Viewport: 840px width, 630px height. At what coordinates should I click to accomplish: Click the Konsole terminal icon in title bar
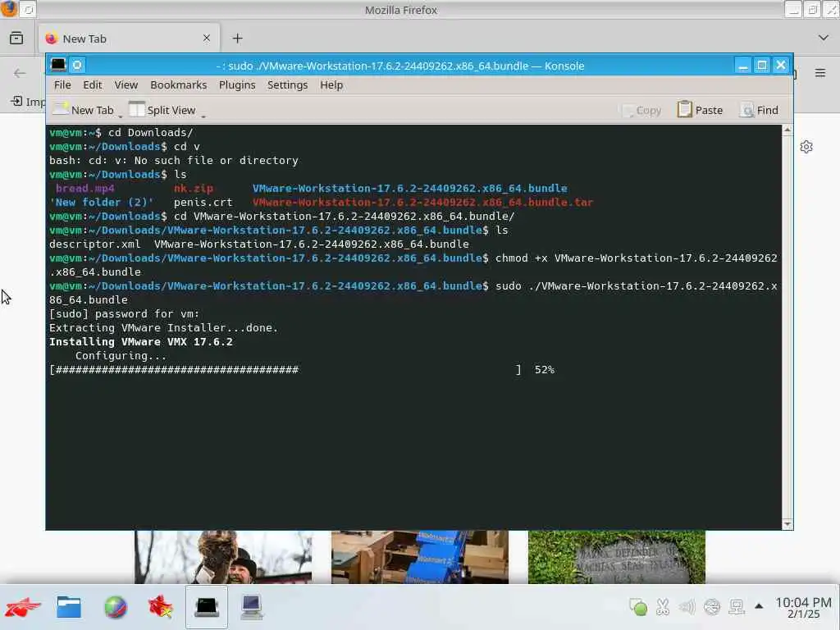58,66
